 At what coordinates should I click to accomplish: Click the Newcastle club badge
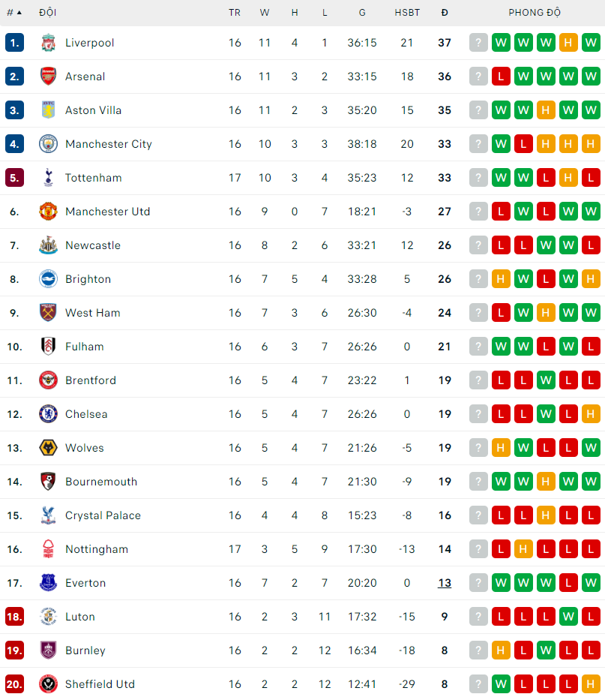coord(47,245)
